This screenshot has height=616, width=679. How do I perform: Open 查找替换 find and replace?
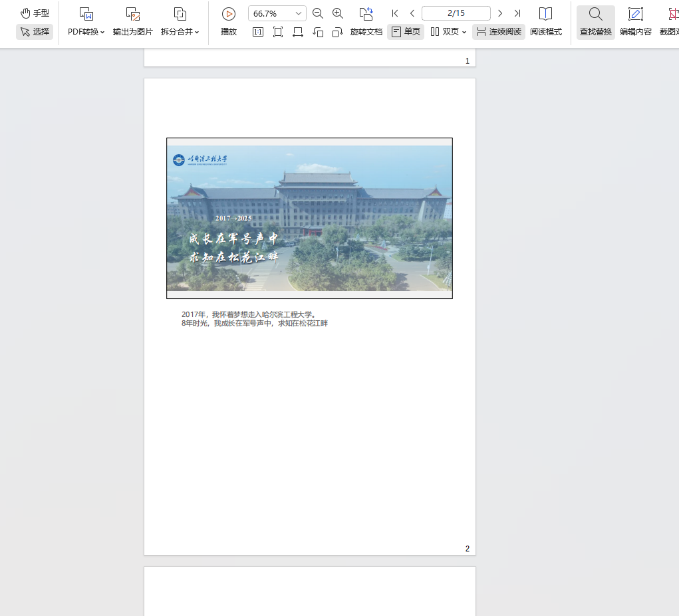pyautogui.click(x=595, y=22)
